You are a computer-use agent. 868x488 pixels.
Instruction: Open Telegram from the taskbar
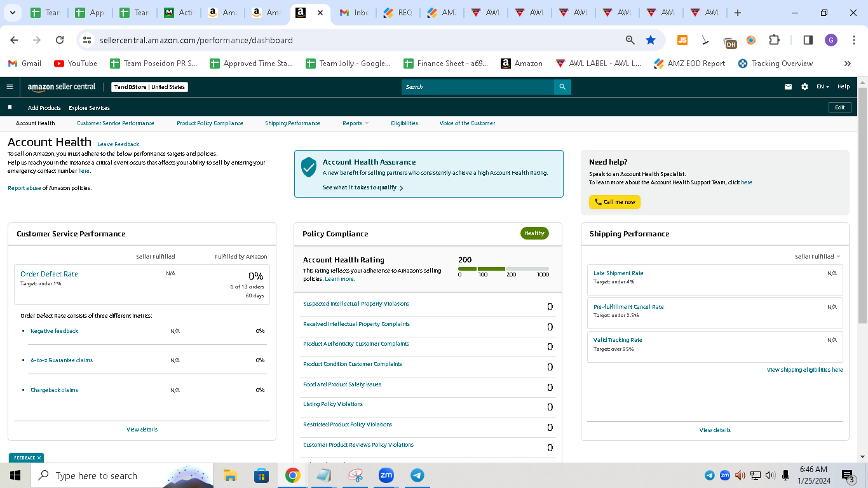[417, 475]
